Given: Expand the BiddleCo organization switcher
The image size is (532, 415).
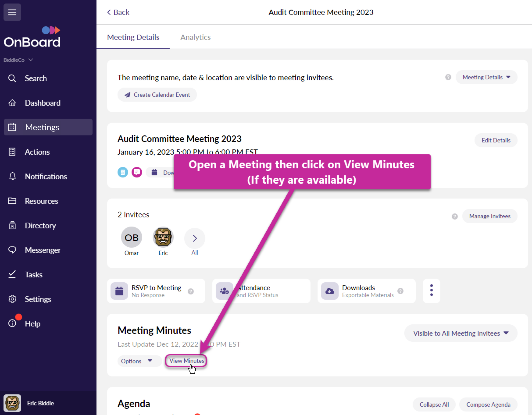Looking at the screenshot, I should coord(18,60).
